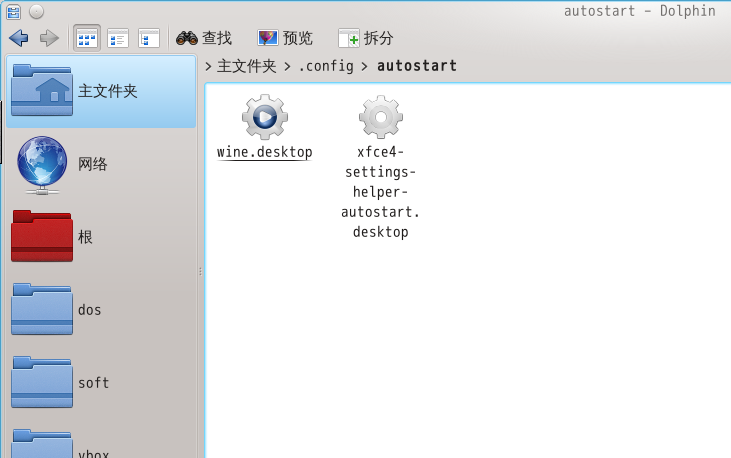Click the splitter handle beside places panel
Image resolution: width=731 pixels, height=458 pixels.
point(200,271)
